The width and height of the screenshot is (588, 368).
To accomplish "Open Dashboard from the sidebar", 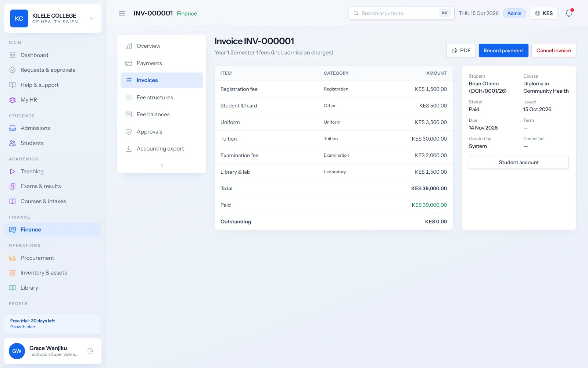I will pyautogui.click(x=53, y=55).
